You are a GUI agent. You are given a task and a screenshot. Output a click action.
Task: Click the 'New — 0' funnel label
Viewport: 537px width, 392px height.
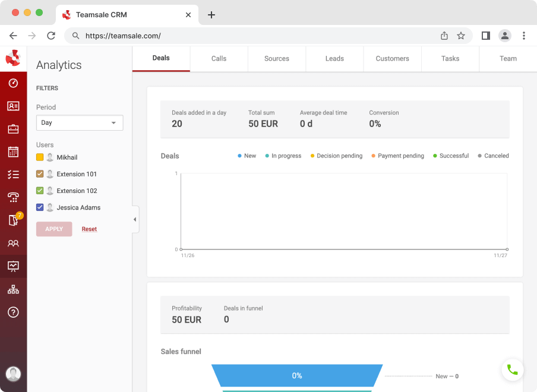click(x=447, y=376)
